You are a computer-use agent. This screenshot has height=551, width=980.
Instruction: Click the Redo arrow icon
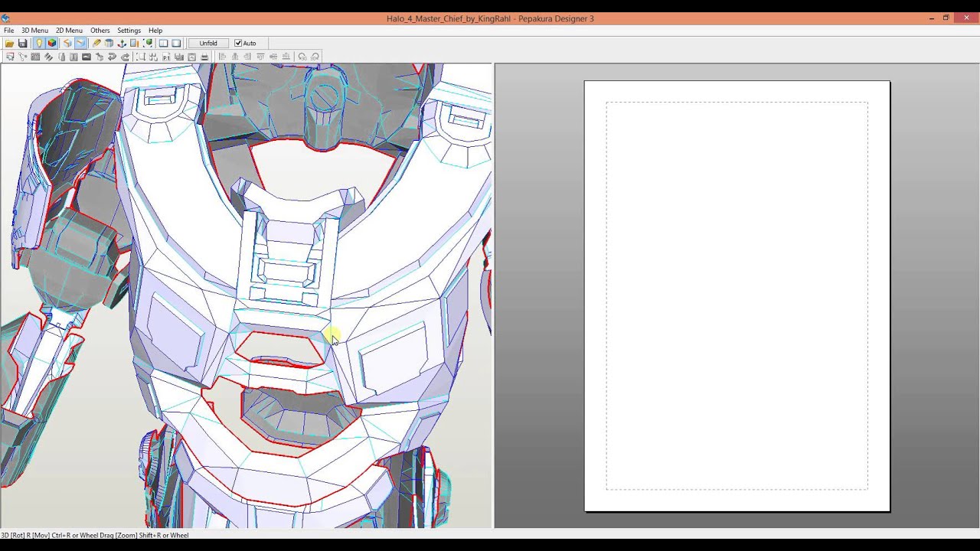[125, 57]
